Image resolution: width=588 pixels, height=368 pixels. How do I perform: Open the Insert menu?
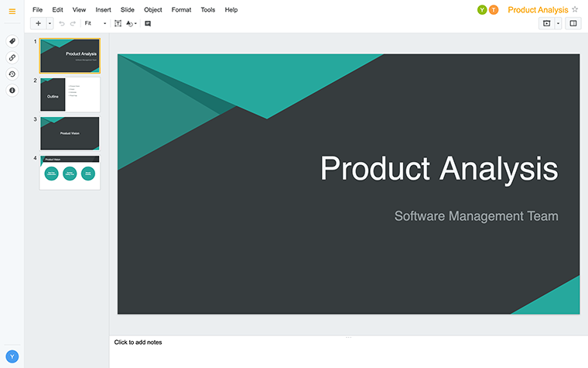point(103,10)
